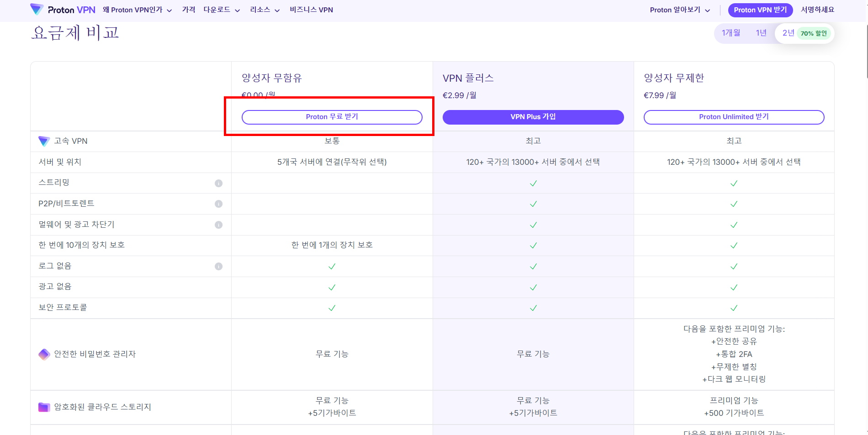Click the 양성자 무함유 plan title

click(x=272, y=78)
